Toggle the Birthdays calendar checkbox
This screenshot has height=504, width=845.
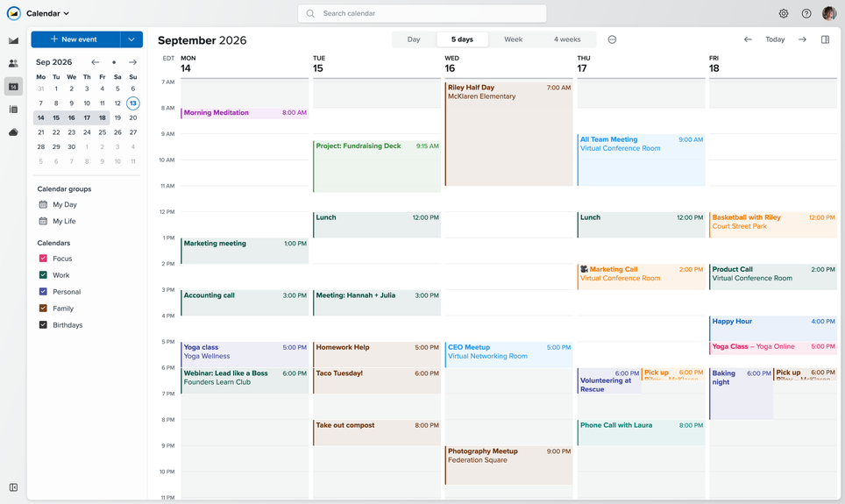(43, 325)
